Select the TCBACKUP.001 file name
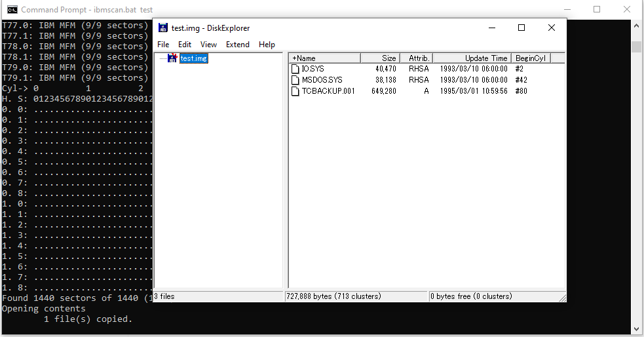644x337 pixels. point(328,91)
